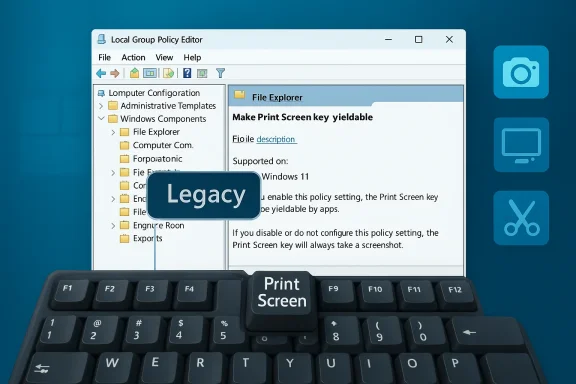Open the File menu
This screenshot has height=384, width=576.
tap(104, 57)
